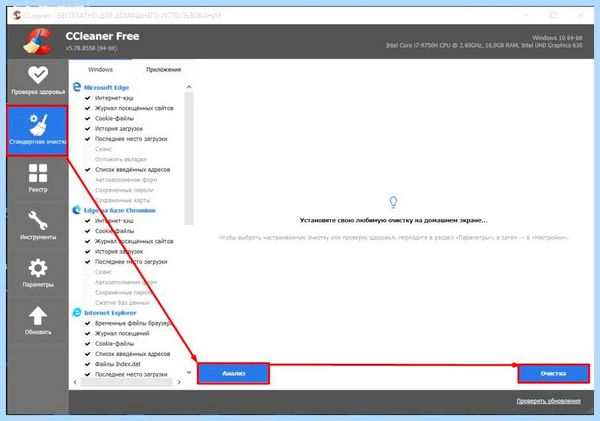Click the Microsoft Edge section icon
The width and height of the screenshot is (600, 421).
(x=77, y=87)
